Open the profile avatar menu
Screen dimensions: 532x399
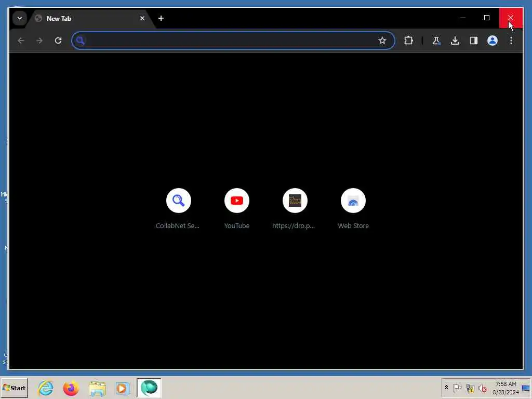(x=493, y=41)
